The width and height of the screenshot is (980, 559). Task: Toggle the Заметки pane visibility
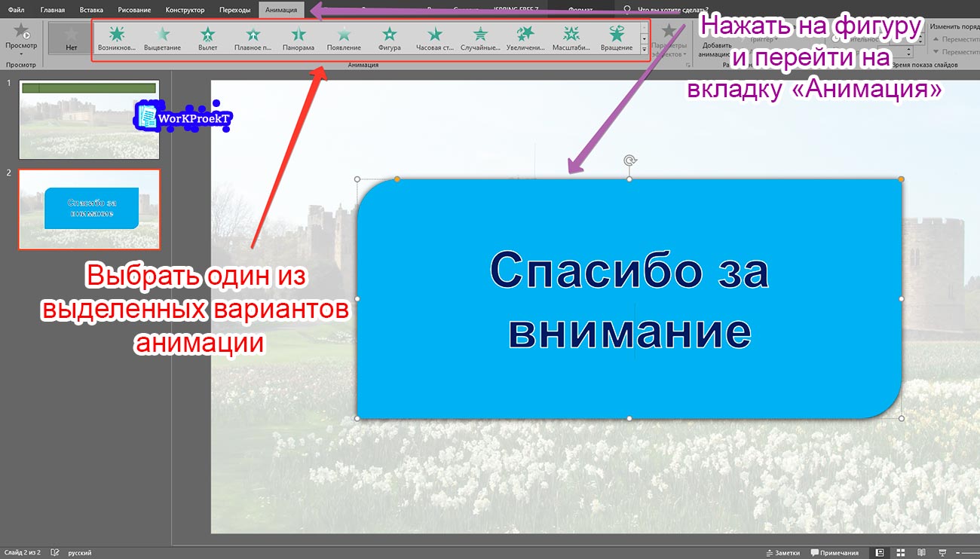click(x=782, y=551)
